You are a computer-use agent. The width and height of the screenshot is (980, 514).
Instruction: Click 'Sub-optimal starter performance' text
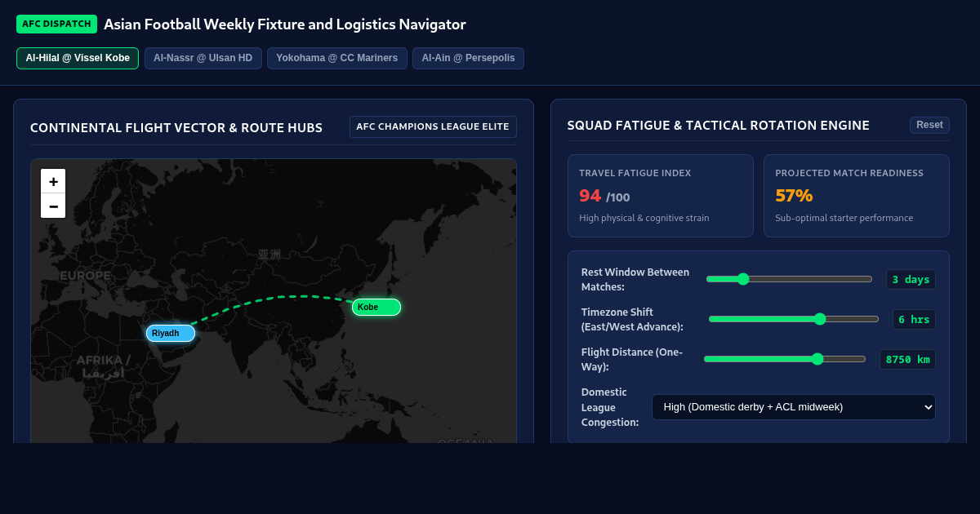(844, 218)
